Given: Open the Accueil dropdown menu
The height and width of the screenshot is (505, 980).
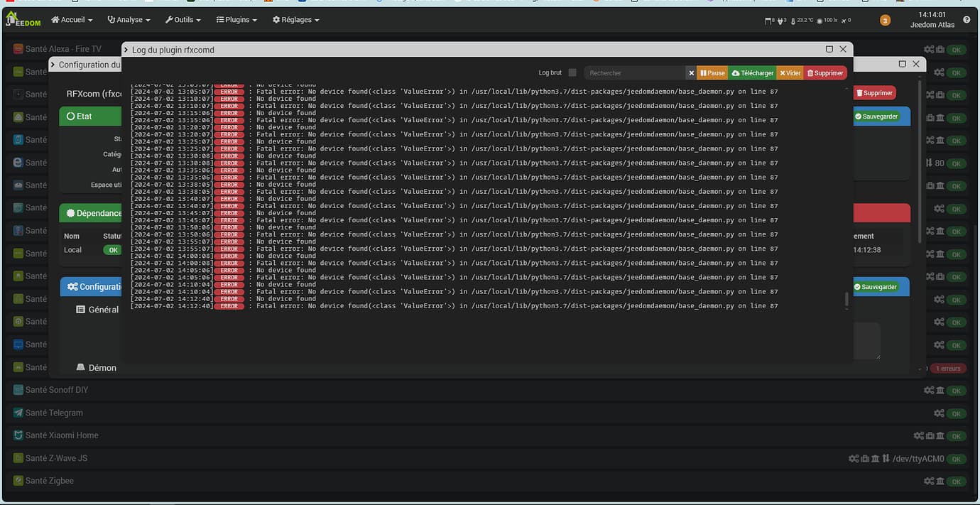Looking at the screenshot, I should (72, 20).
